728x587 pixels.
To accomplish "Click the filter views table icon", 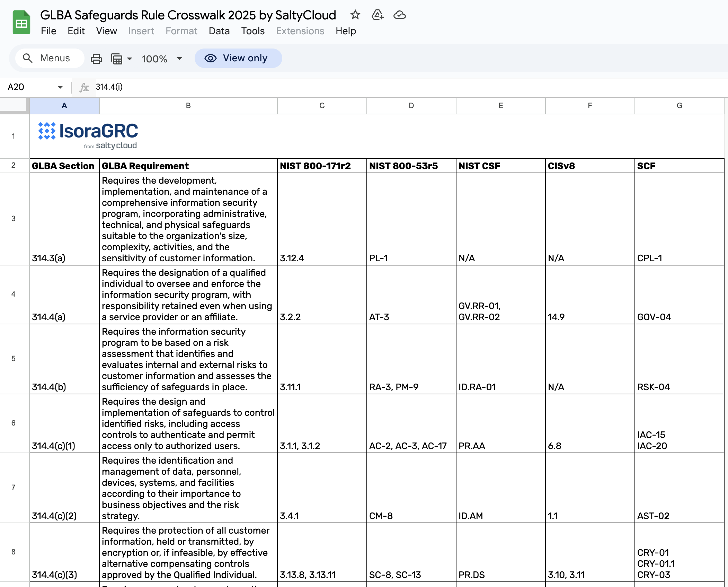I will [117, 59].
